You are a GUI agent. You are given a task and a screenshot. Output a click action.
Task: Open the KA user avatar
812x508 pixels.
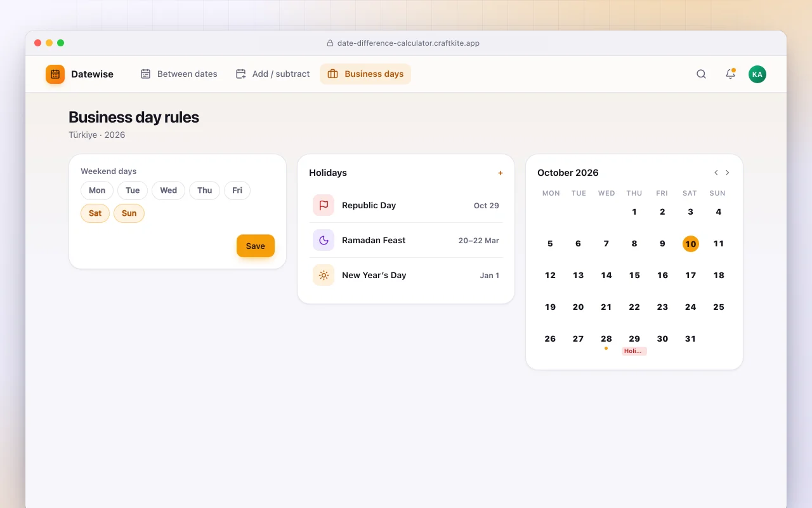coord(757,74)
